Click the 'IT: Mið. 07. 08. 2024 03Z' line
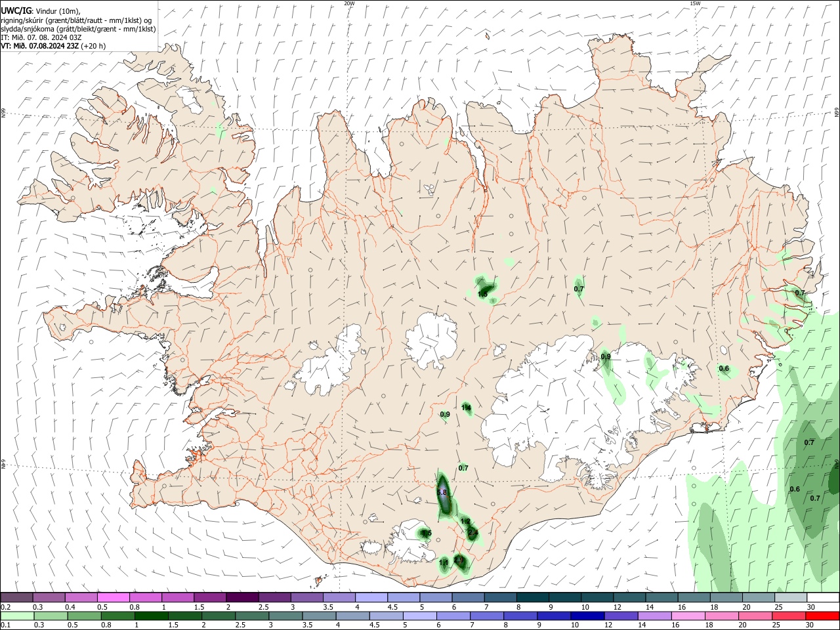The height and width of the screenshot is (630, 840). tap(41, 37)
